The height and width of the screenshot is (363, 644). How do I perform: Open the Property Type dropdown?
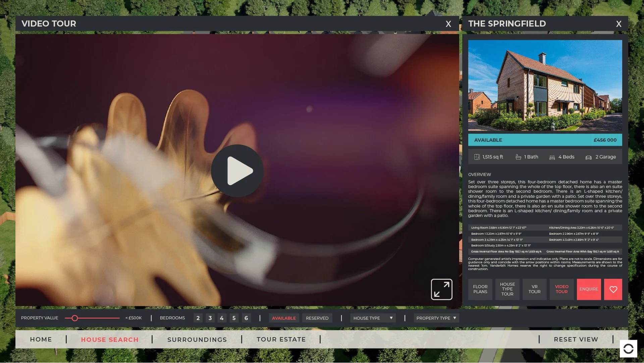(436, 318)
